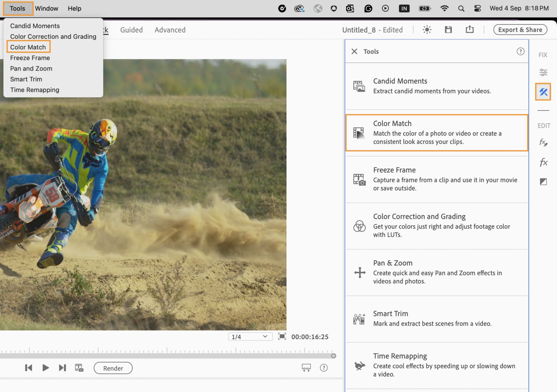This screenshot has width=557, height=392.
Task: Select the Tools wrench icon in sidebar
Action: coord(543,92)
